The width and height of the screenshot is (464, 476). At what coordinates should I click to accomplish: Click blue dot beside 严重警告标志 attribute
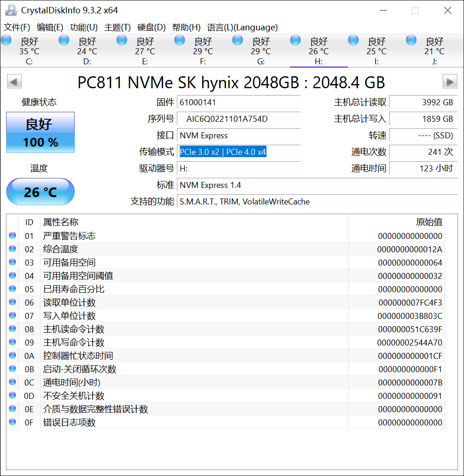[12, 235]
